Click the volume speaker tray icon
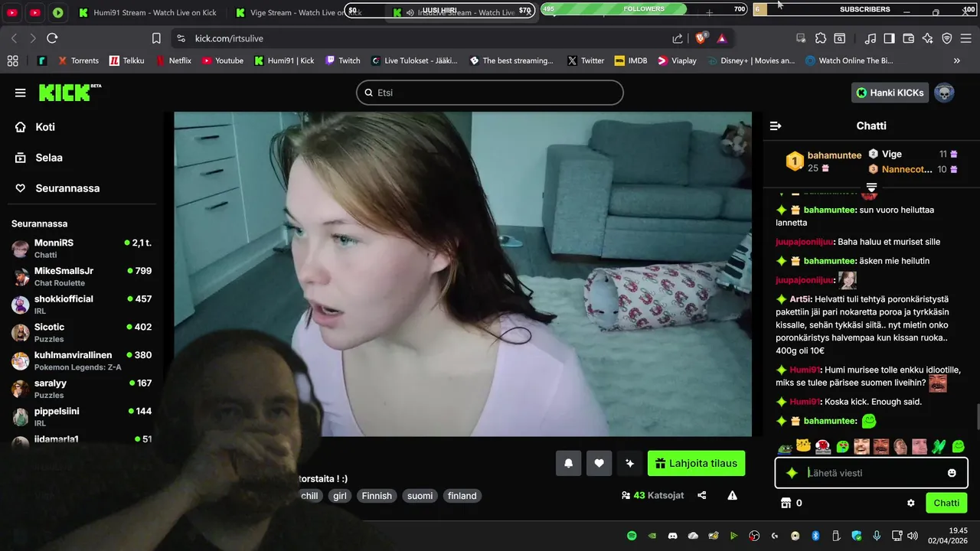 [x=912, y=536]
